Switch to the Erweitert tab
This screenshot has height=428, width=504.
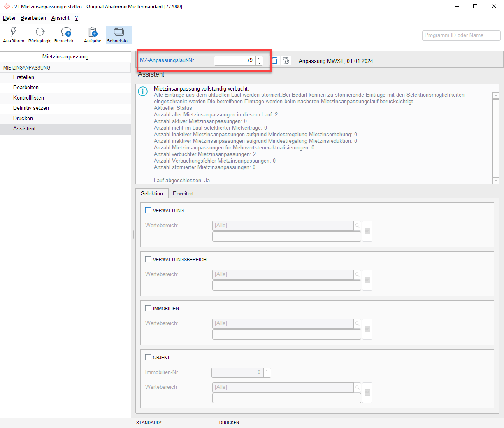[x=183, y=193]
